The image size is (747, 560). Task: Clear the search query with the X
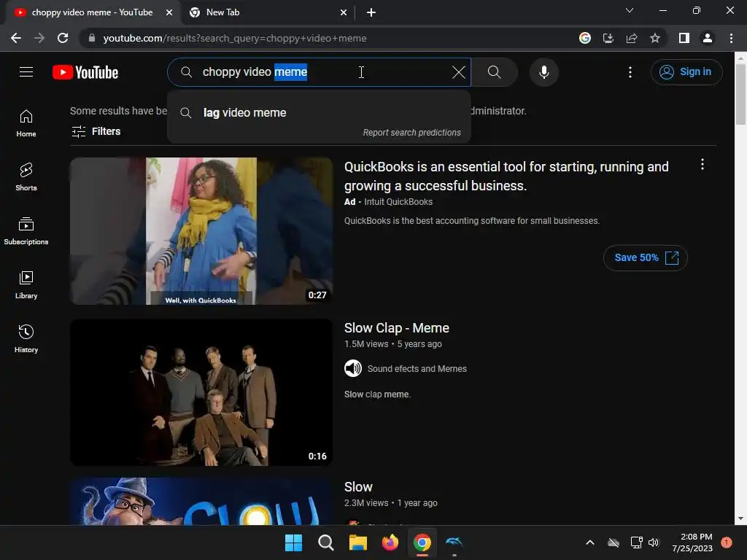(458, 72)
